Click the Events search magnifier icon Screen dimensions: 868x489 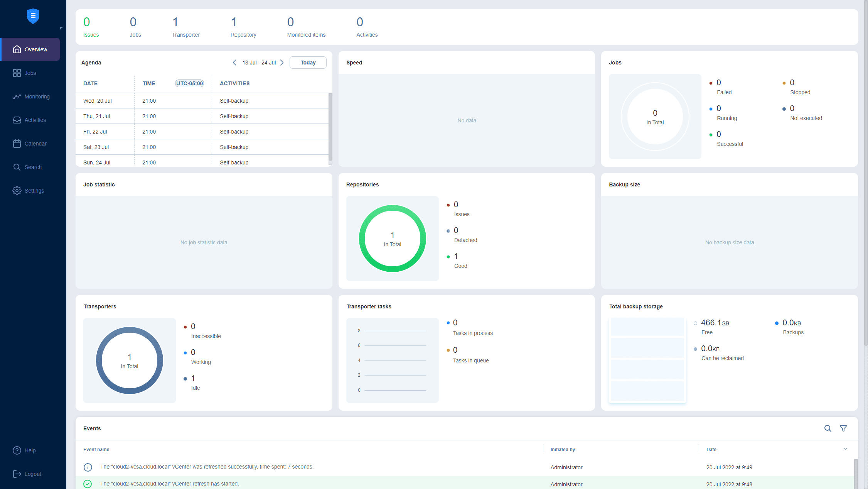click(828, 428)
